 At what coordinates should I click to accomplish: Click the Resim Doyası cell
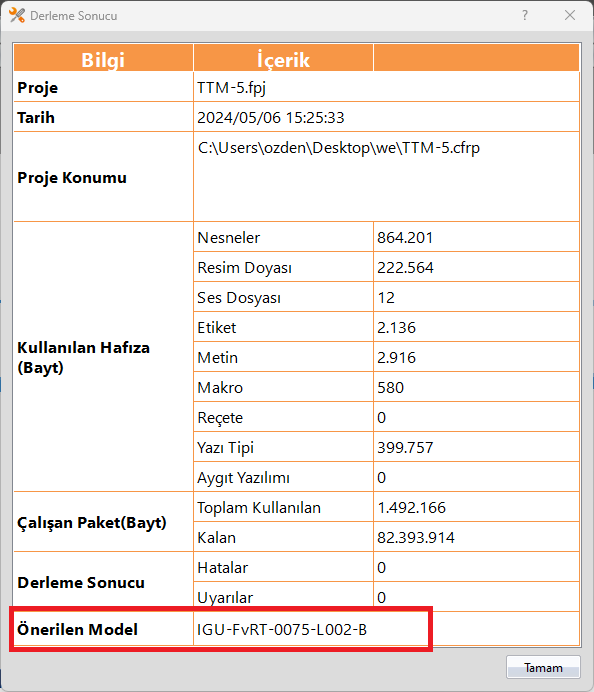(x=283, y=267)
